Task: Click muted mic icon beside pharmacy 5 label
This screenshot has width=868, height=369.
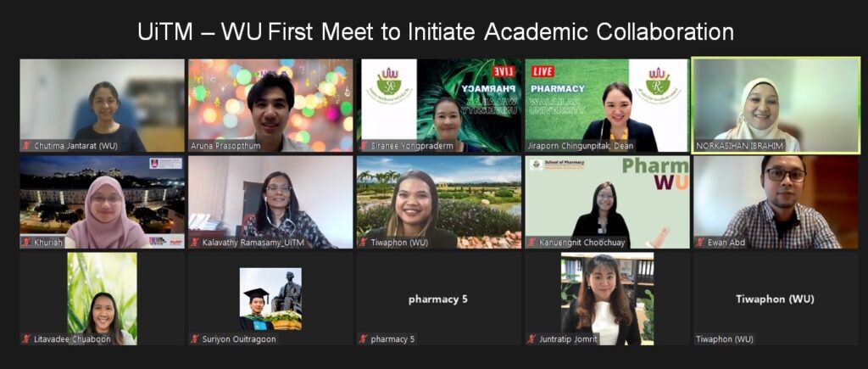Action: pyautogui.click(x=363, y=339)
